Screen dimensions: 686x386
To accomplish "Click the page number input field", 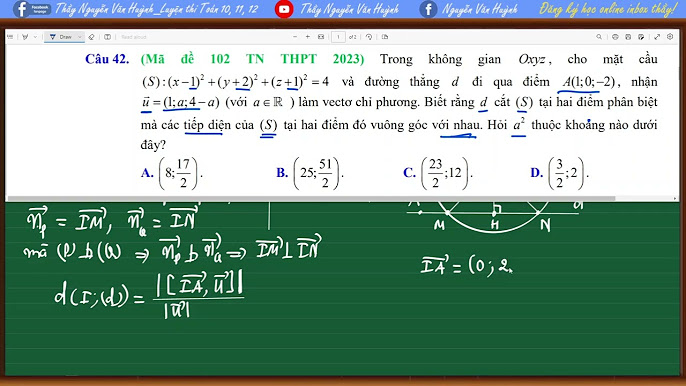I will point(338,37).
